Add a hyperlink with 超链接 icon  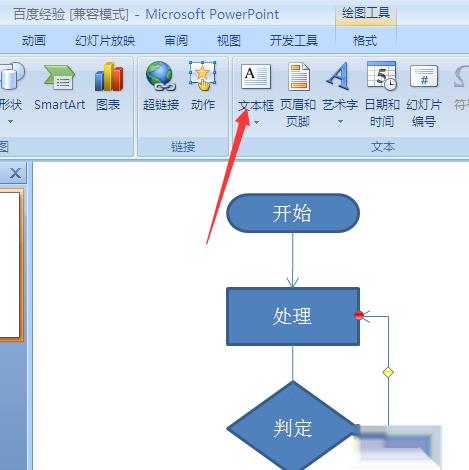pyautogui.click(x=160, y=76)
